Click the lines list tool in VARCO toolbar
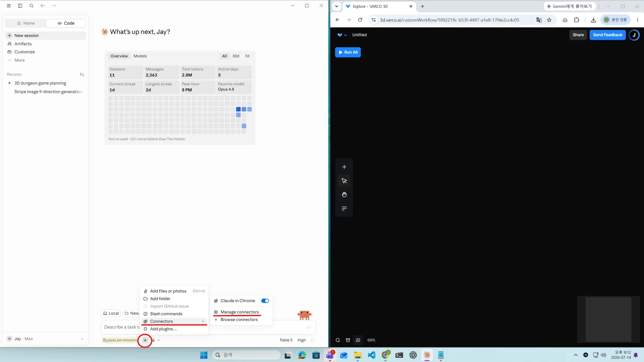Viewport: 644px width, 362px height. (344, 208)
